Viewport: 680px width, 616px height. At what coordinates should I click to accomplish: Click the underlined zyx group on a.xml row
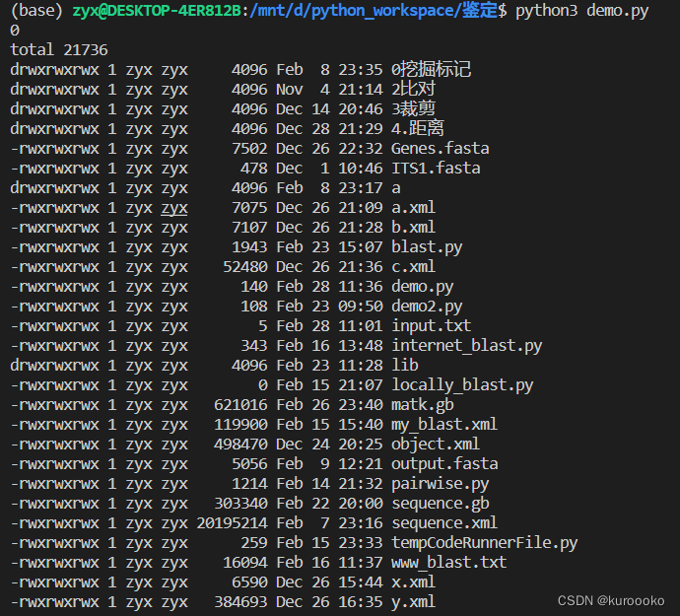coord(174,208)
